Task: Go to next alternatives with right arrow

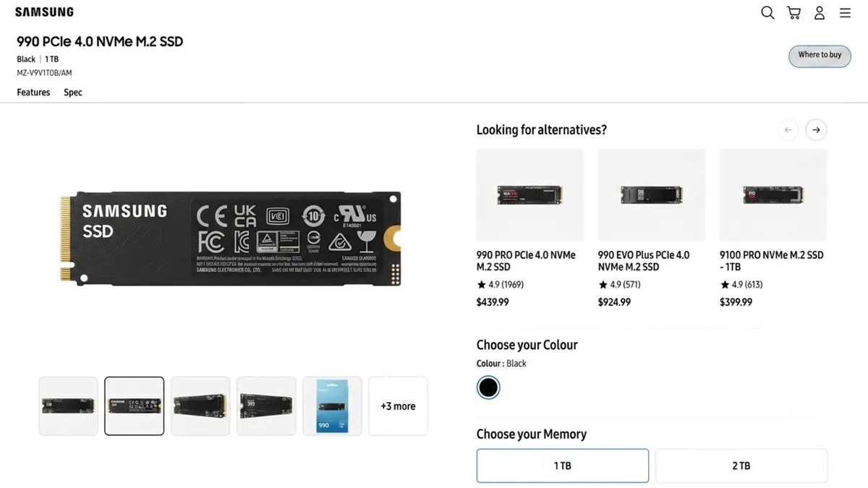Action: click(x=816, y=130)
